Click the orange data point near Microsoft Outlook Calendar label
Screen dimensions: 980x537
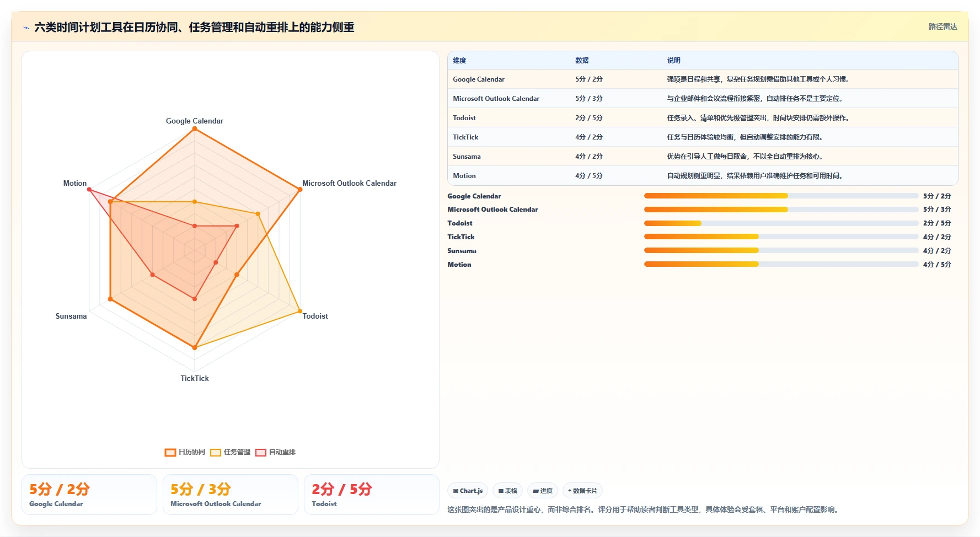(x=300, y=190)
